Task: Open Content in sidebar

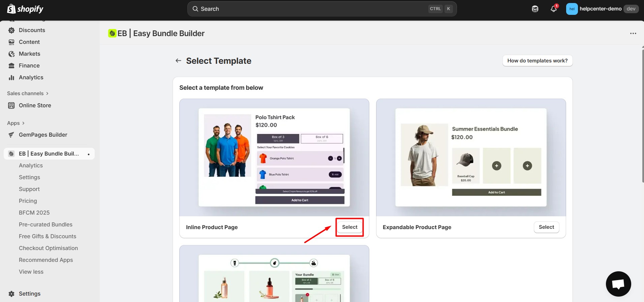Action: [x=29, y=42]
